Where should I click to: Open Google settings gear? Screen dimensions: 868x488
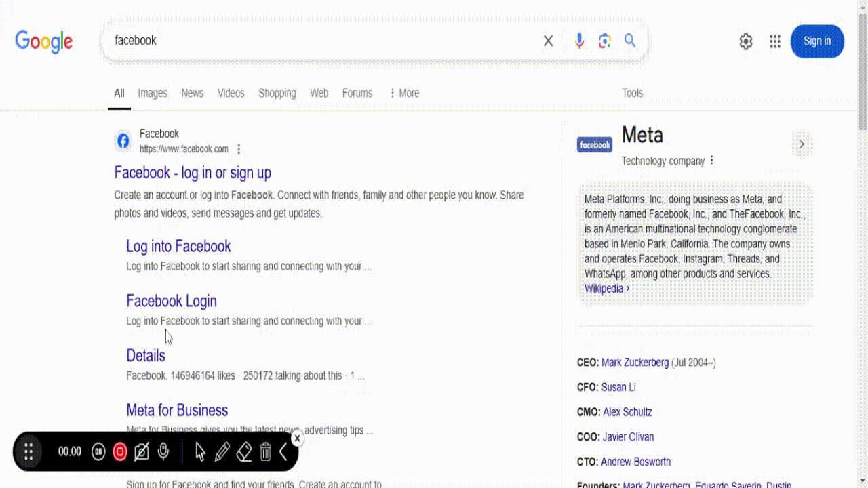[x=746, y=41]
